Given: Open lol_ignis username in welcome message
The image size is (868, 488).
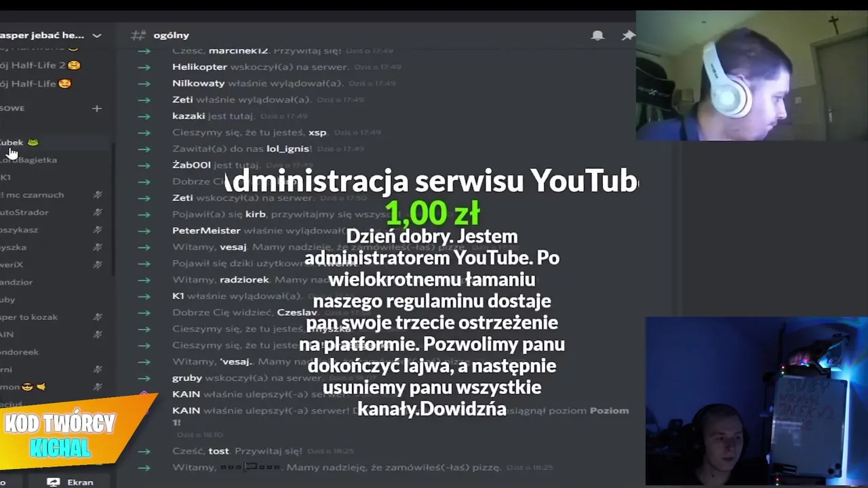Looking at the screenshot, I should [x=288, y=148].
